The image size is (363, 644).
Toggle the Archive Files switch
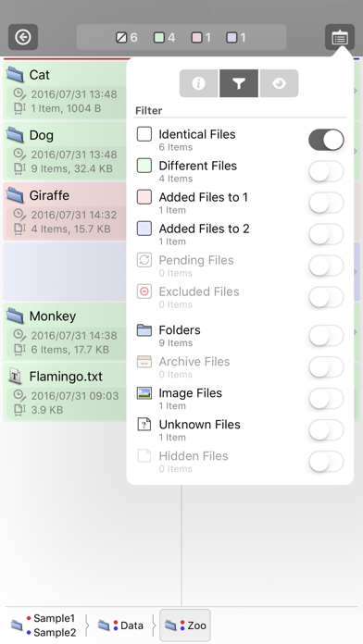click(326, 367)
